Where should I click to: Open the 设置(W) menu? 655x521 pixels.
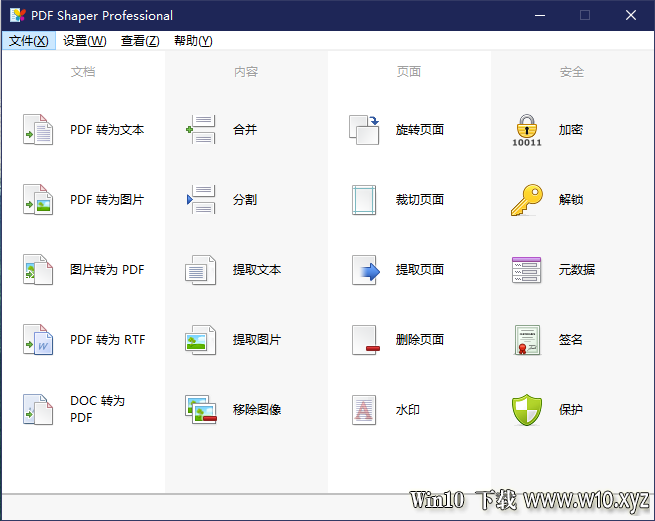[x=85, y=41]
